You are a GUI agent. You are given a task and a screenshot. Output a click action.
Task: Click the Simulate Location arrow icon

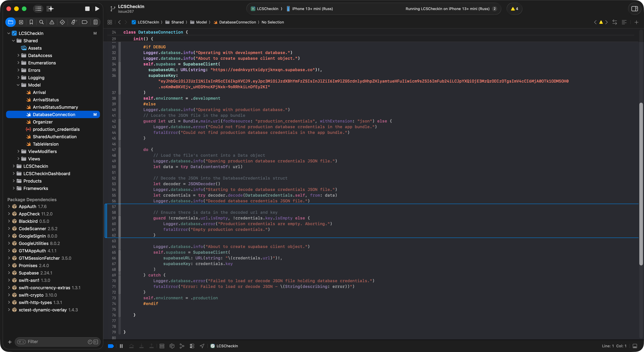(202, 346)
